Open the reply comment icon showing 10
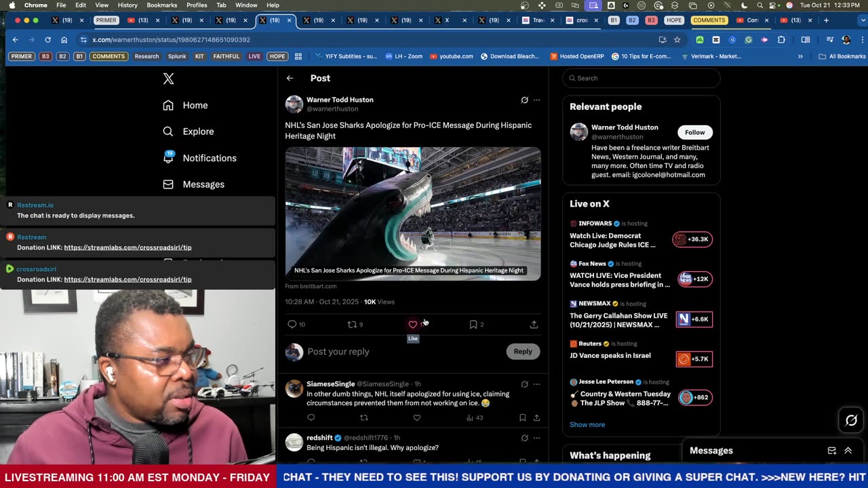 [292, 325]
